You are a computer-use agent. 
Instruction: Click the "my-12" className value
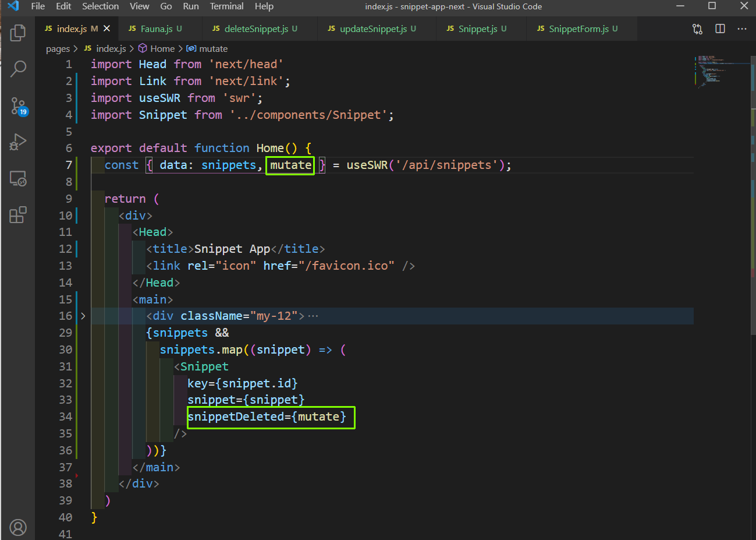[x=274, y=316]
